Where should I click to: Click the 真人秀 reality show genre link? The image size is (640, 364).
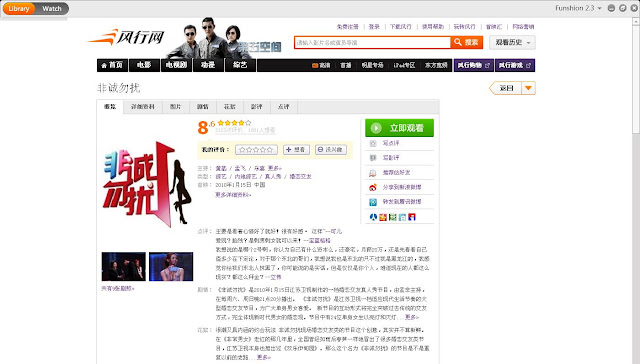point(273,176)
